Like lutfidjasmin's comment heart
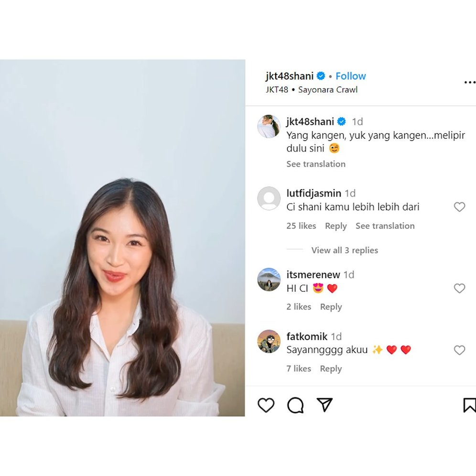476x476 pixels. click(459, 207)
